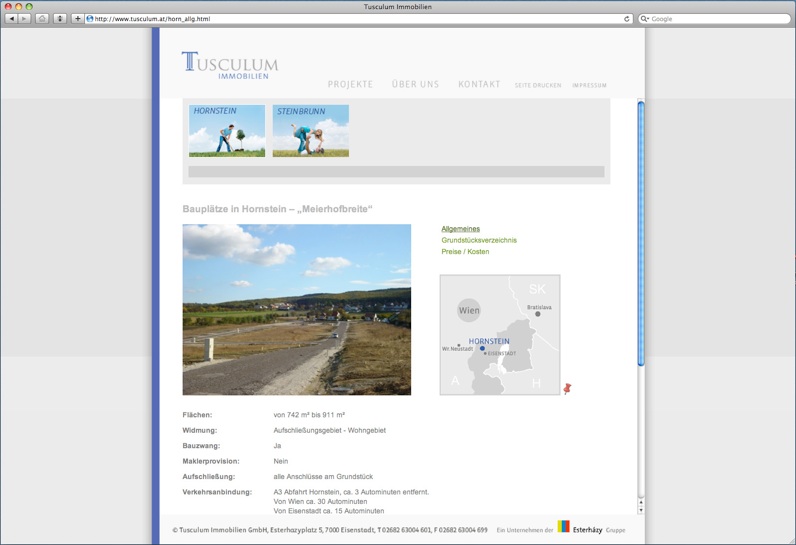Open the Grundstücksverzeichnis link
This screenshot has height=545, width=796.
pos(479,240)
